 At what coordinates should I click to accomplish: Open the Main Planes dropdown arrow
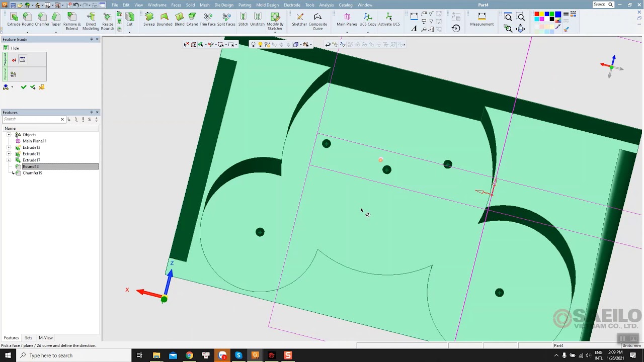coord(347,33)
